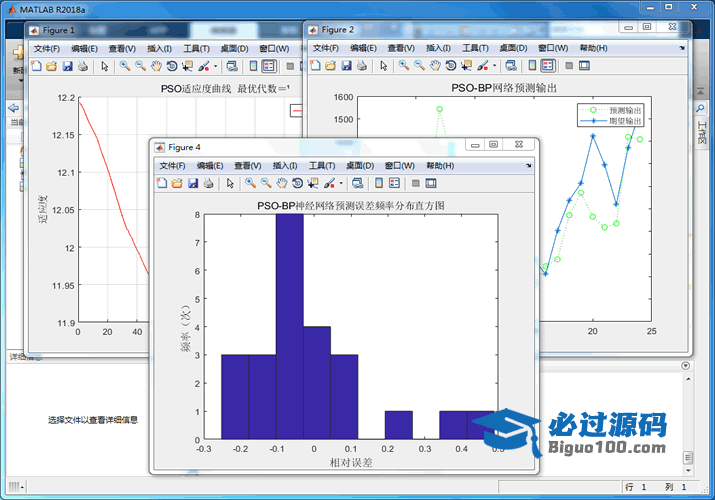Click Link Plot icon in Figure 4
The image size is (715, 500).
(358, 183)
